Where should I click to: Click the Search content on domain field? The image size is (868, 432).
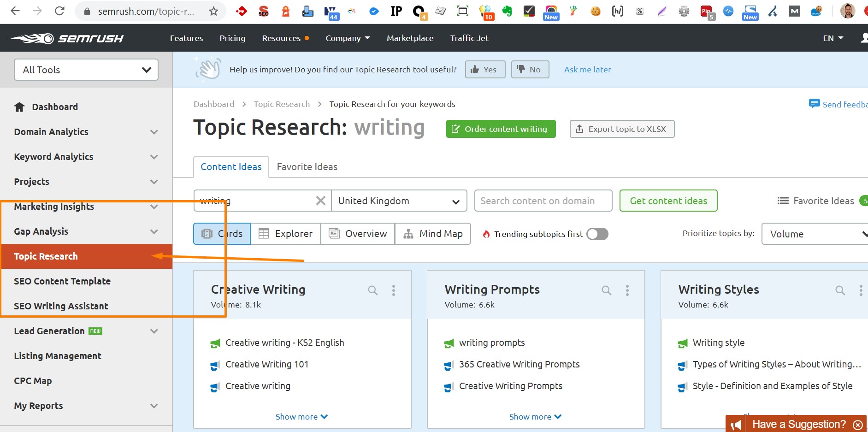543,201
